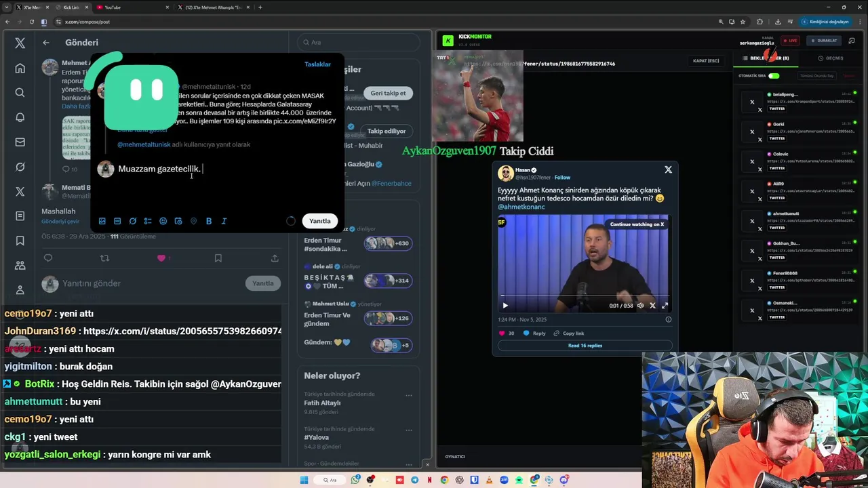
Task: Mute the embedded tweet video
Action: 640,306
